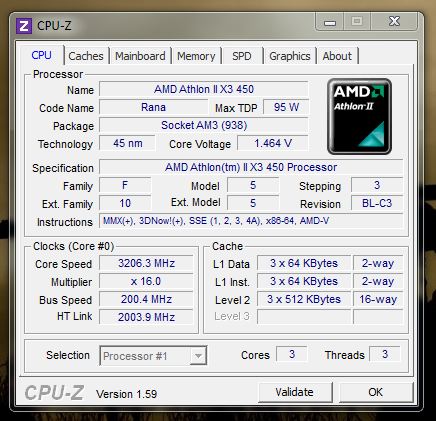
Task: Click the Specification field text
Action: [251, 167]
